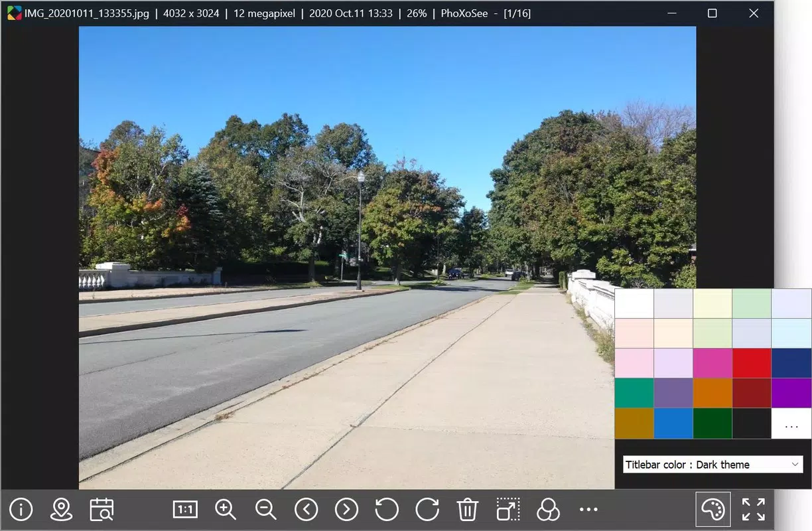Pick the teal green swatch
The height and width of the screenshot is (531, 812).
click(x=634, y=393)
